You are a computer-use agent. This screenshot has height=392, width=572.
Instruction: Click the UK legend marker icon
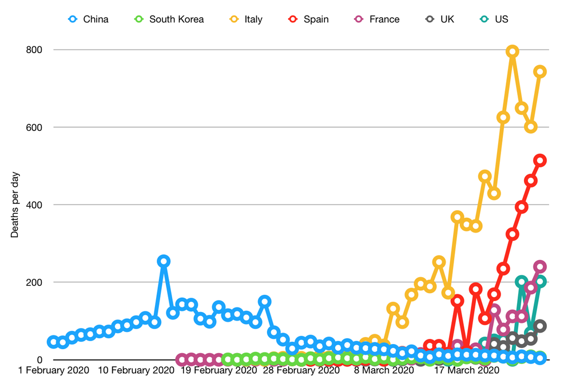click(x=430, y=19)
